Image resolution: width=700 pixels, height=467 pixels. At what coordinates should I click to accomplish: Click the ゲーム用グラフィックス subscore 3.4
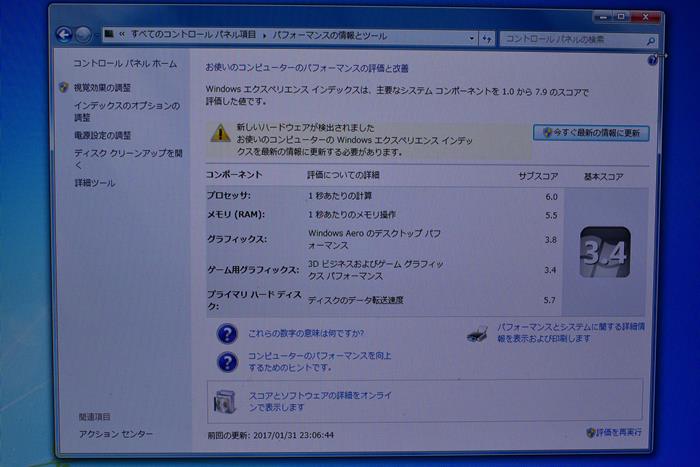pyautogui.click(x=550, y=270)
